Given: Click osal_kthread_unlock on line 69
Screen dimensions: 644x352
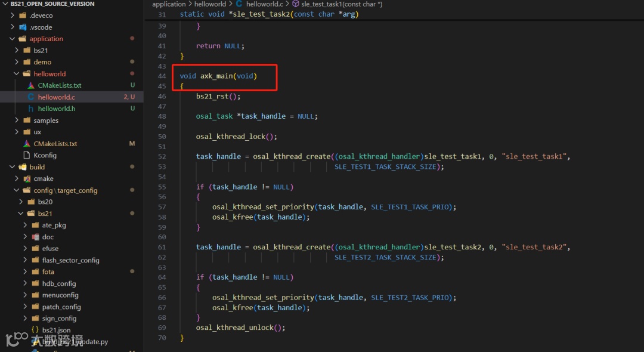Looking at the screenshot, I should point(234,328).
